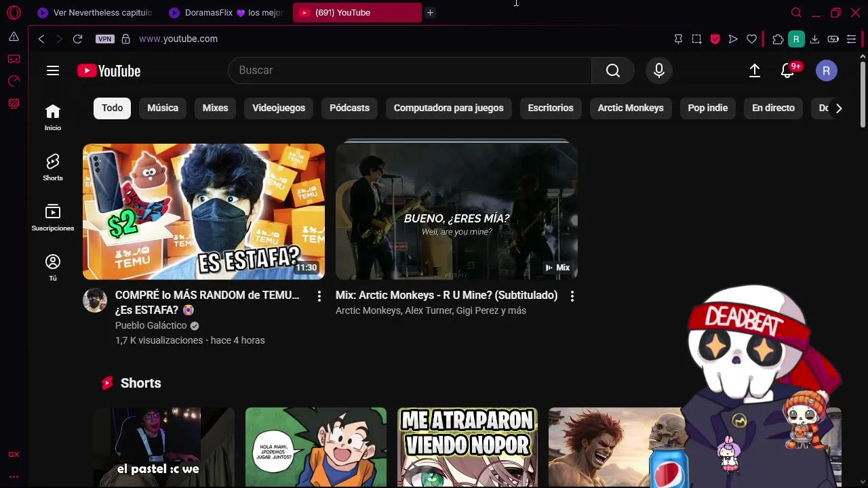Open Shorts in YouTube sidebar
Viewport: 868px width, 488px height.
point(53,167)
